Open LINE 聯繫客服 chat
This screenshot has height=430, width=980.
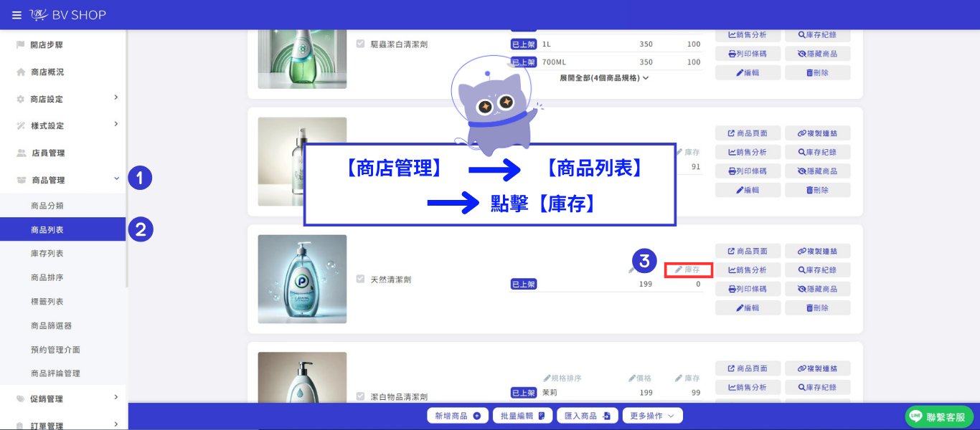938,416
